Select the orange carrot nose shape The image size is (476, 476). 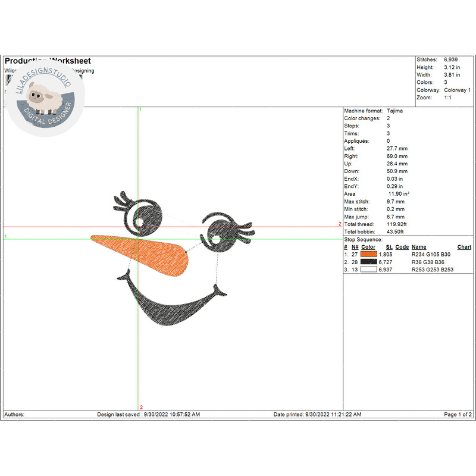tap(143, 254)
